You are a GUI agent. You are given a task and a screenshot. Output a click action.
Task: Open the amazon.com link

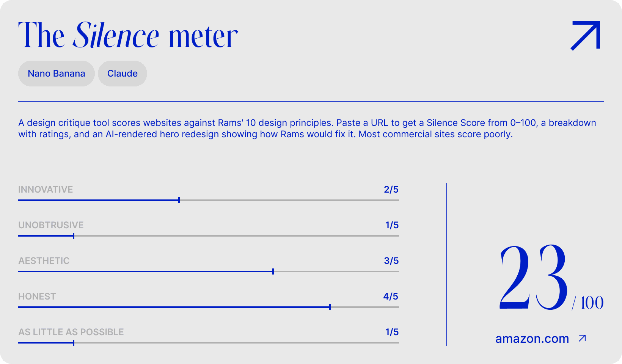pos(532,338)
